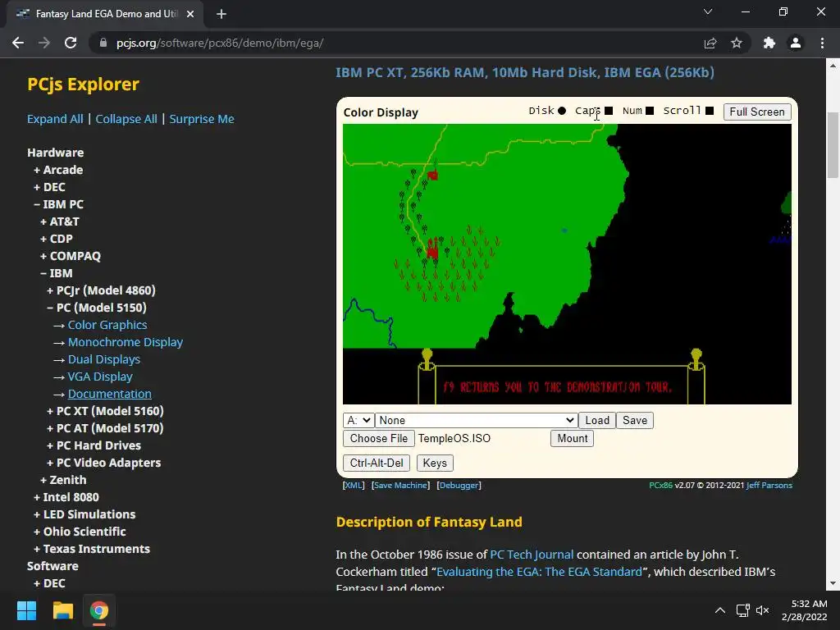Open File Explorer from the taskbar

(62, 610)
